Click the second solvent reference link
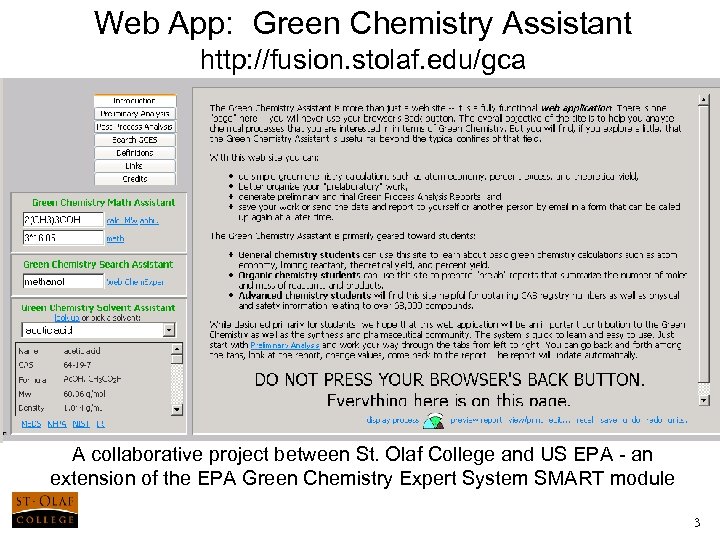 (57, 424)
